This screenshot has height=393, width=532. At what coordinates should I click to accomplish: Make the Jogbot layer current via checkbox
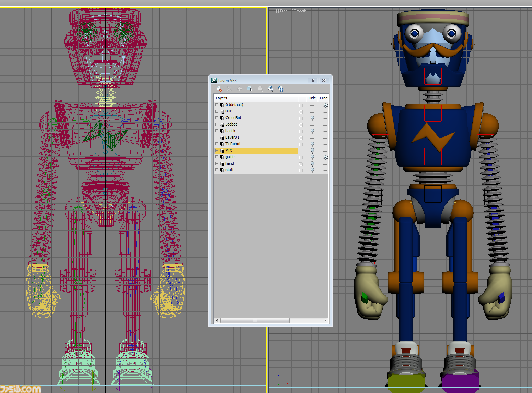[x=301, y=125]
